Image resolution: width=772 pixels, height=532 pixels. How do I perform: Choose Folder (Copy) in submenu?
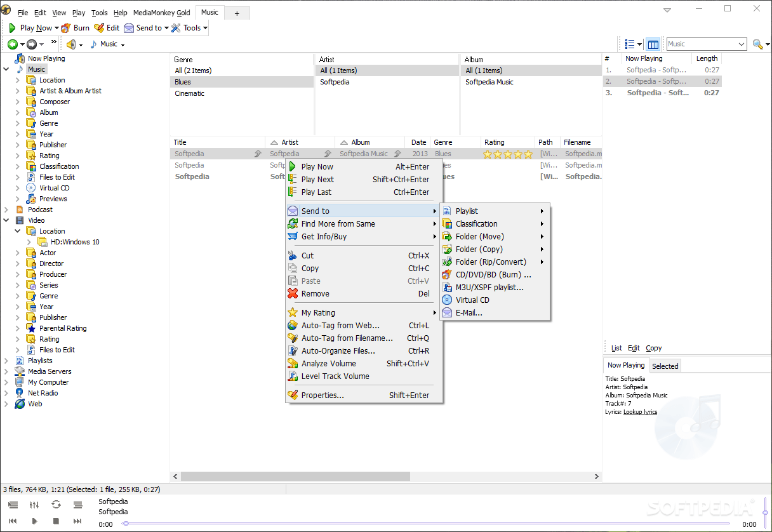pyautogui.click(x=495, y=249)
